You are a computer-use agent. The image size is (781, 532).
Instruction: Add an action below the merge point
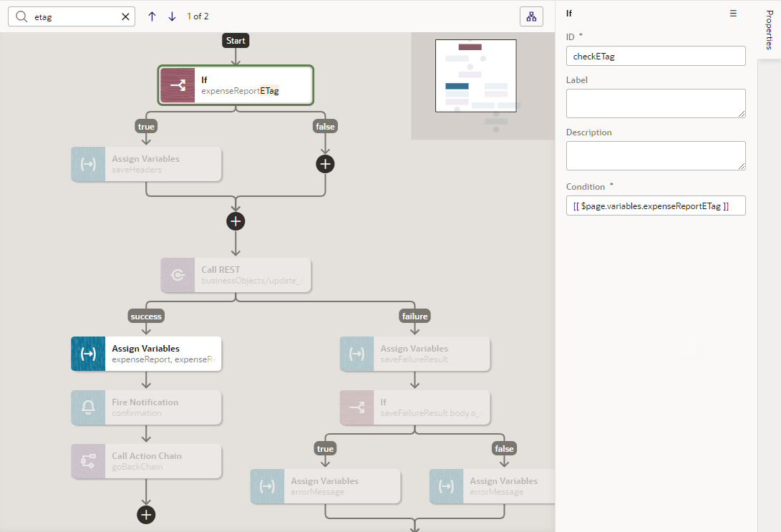click(236, 221)
